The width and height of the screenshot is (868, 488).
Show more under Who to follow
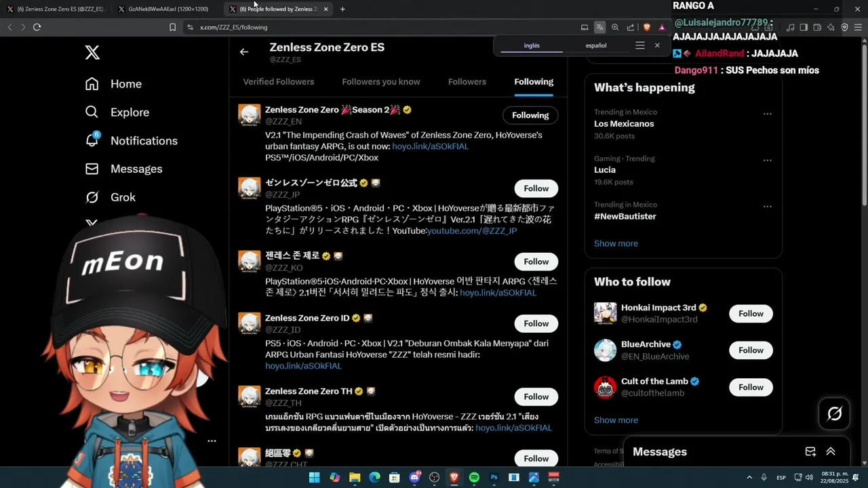pyautogui.click(x=616, y=420)
